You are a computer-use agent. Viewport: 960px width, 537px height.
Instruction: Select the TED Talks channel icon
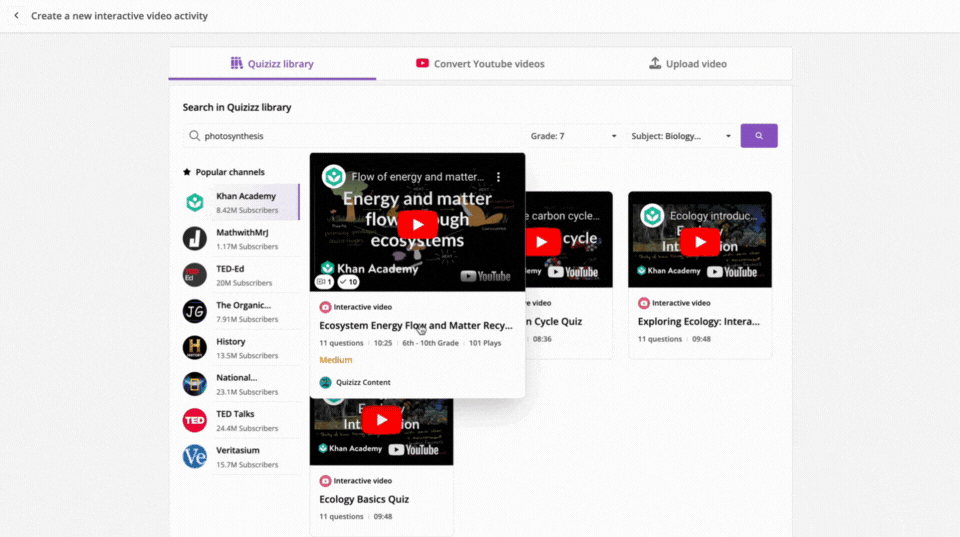[x=195, y=420]
